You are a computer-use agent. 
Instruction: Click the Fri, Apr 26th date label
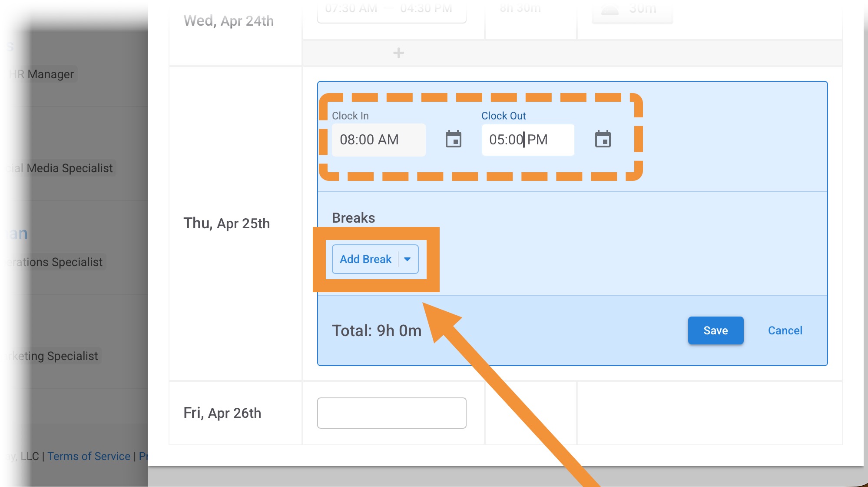pos(222,413)
